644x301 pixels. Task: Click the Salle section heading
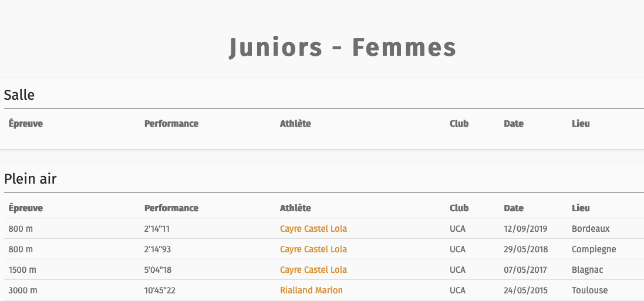19,95
